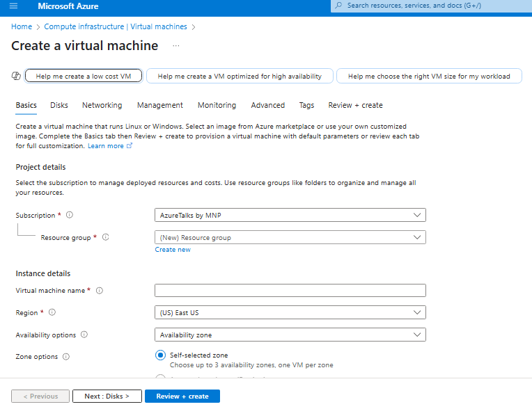
Task: Show info for Region field
Action: coord(52,312)
